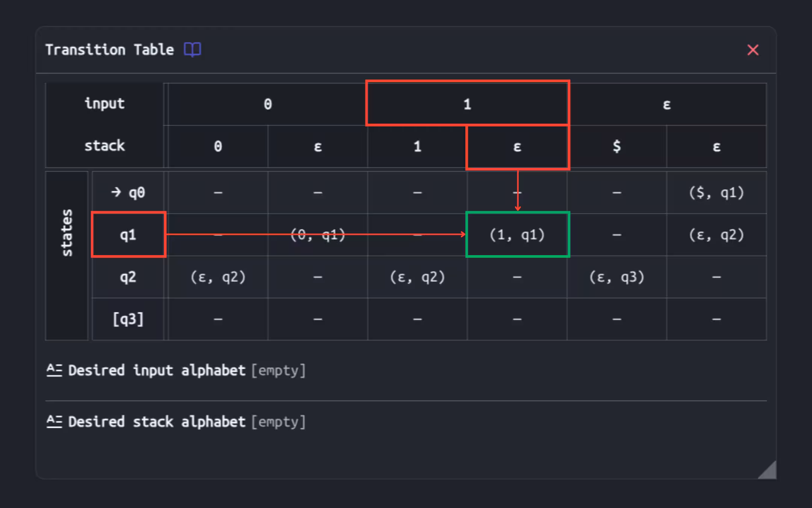Click the Desired stack alphabet label
This screenshot has width=812, height=508.
pyautogui.click(x=157, y=422)
